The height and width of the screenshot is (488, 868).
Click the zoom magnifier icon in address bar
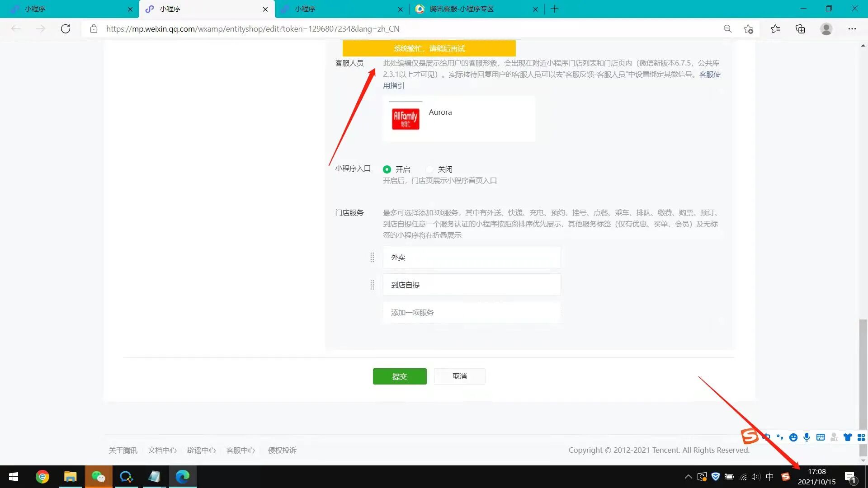[x=727, y=29]
